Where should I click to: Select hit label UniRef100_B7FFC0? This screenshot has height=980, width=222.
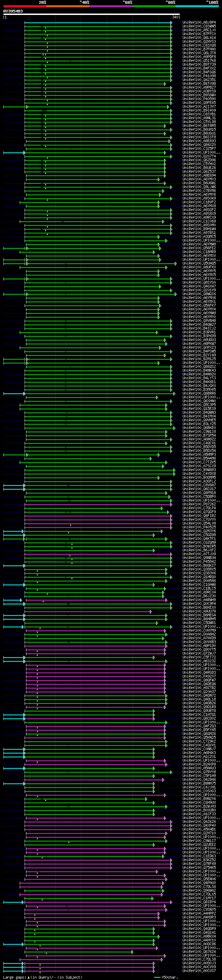pos(199,34)
